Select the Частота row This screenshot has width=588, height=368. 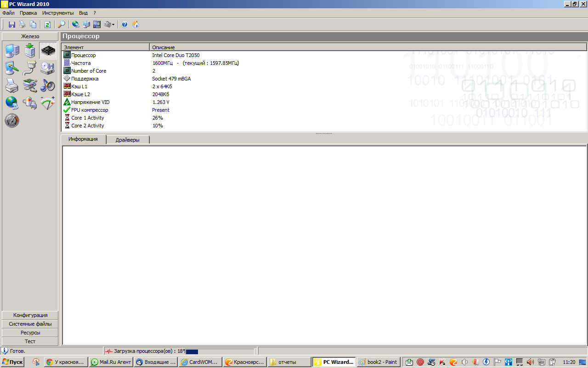pos(324,63)
